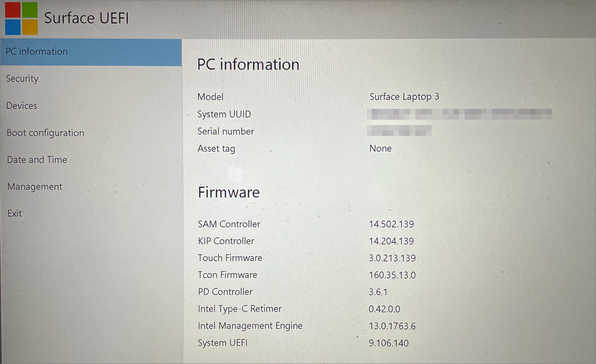
Task: Click the Firmware section heading
Action: tap(229, 192)
